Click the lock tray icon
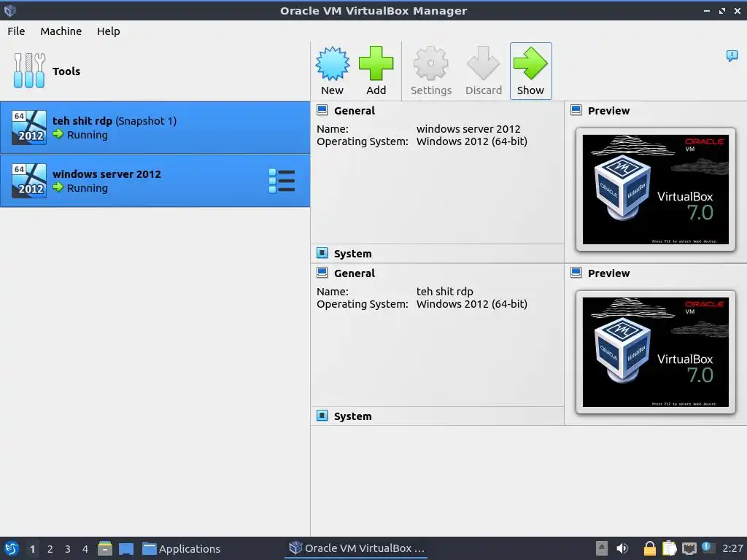Viewport: 747px width, 560px height. [x=649, y=548]
